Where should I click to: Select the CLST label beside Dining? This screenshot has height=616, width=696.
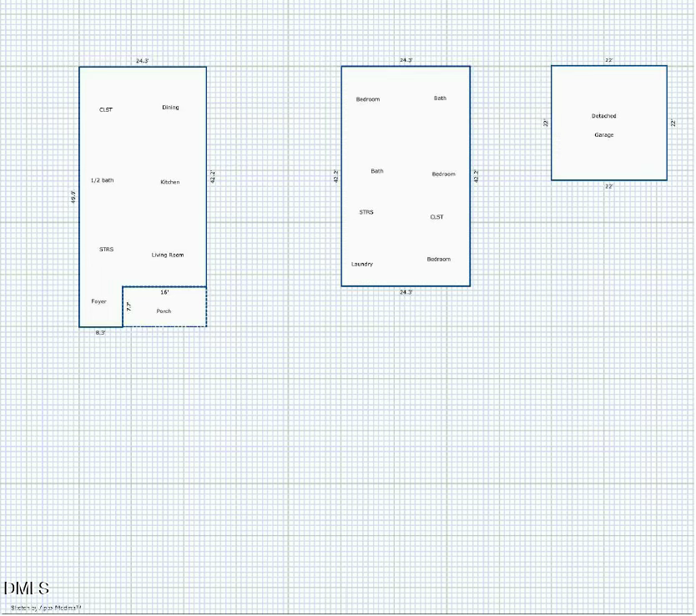click(x=106, y=110)
